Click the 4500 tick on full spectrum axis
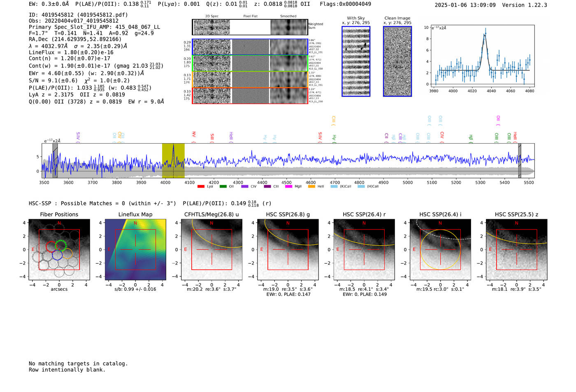This screenshot has width=576, height=392. tap(286, 183)
